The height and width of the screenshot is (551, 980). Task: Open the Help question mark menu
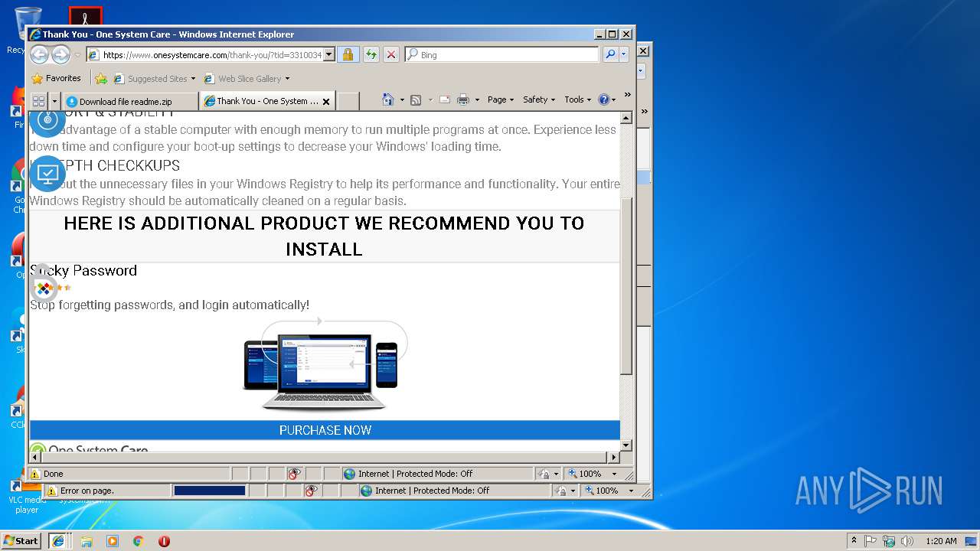coord(606,99)
